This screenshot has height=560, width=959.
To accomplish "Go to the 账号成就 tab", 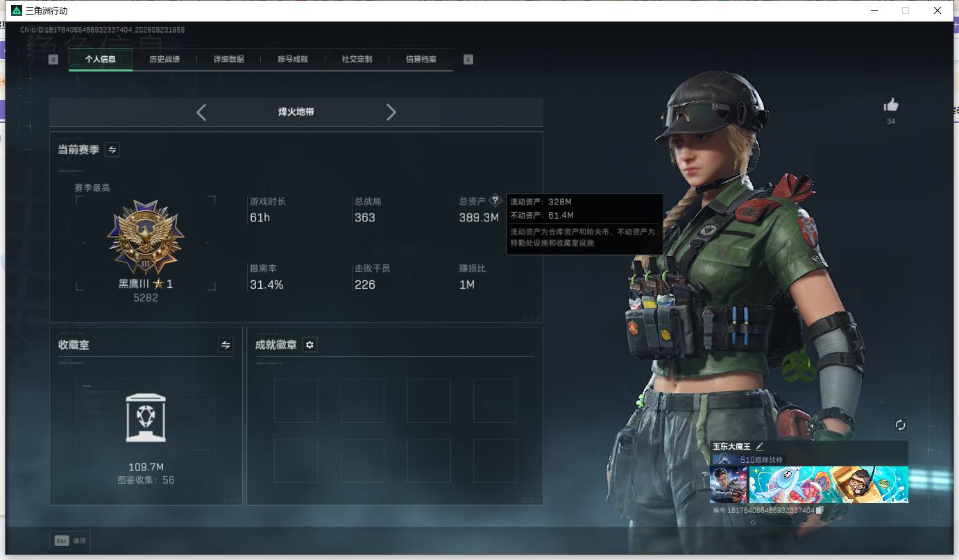I will 293,59.
